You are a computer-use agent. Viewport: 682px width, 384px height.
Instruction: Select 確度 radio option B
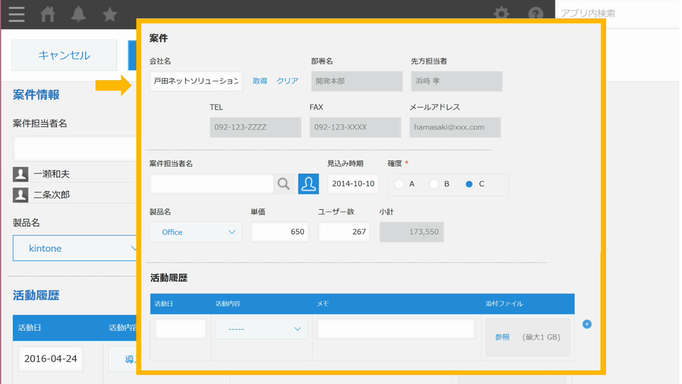pos(434,184)
